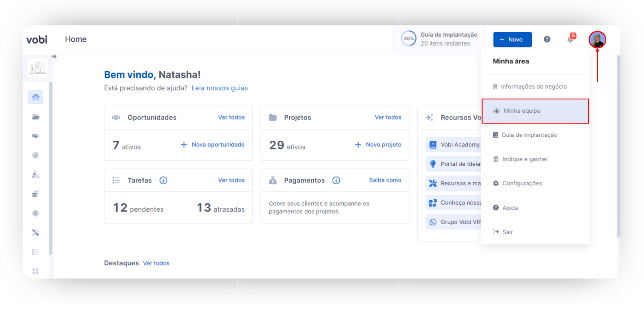The width and height of the screenshot is (644, 314).
Task: Click the main page vertical scrollbar
Action: coord(618,146)
